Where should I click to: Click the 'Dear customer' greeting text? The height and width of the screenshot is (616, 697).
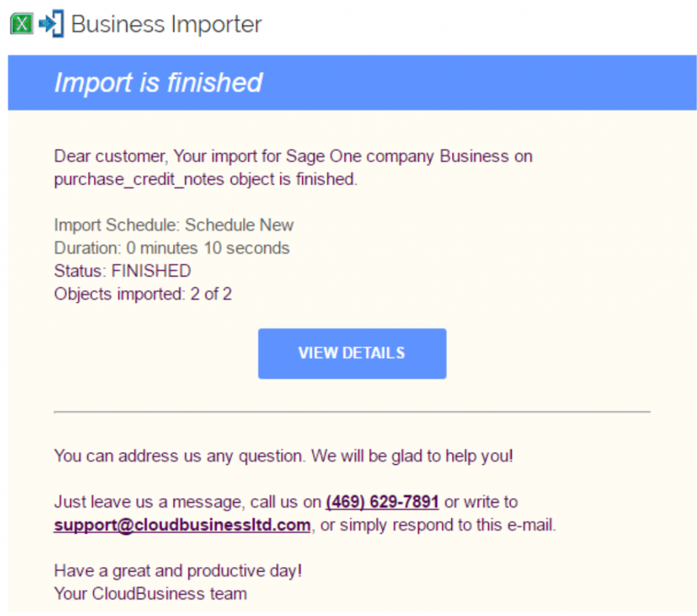(110, 156)
